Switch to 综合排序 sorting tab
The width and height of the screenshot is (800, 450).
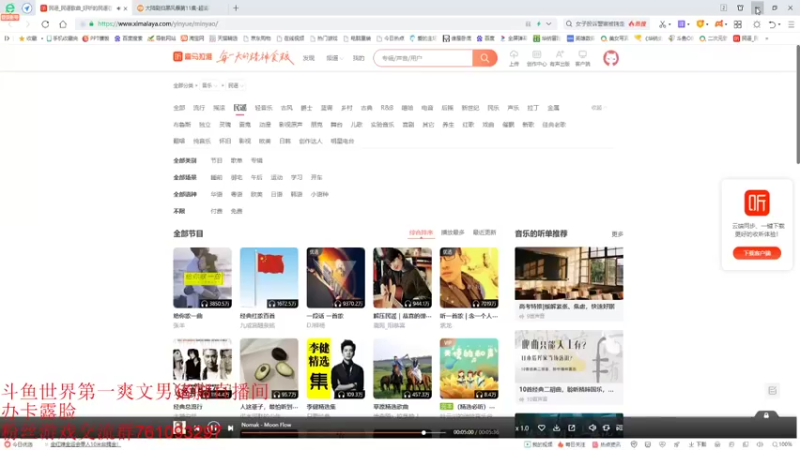[421, 233]
